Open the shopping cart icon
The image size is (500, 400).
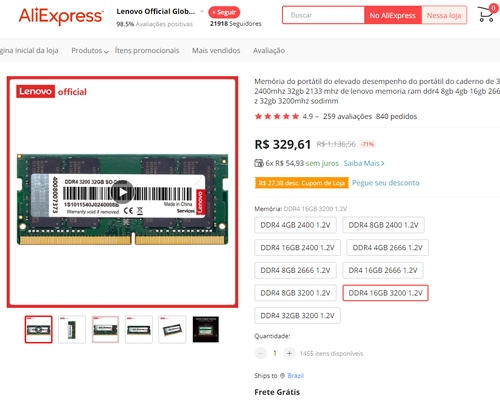coord(487,14)
